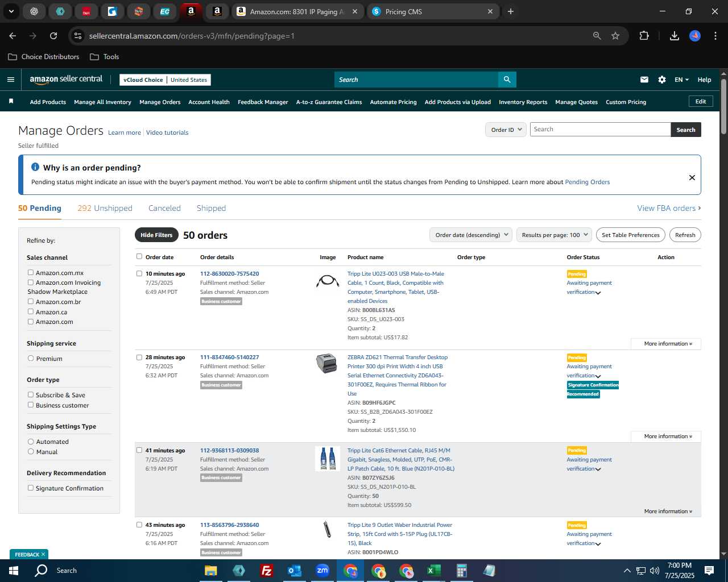728x582 pixels.
Task: Click the browser back arrow
Action: [13, 36]
